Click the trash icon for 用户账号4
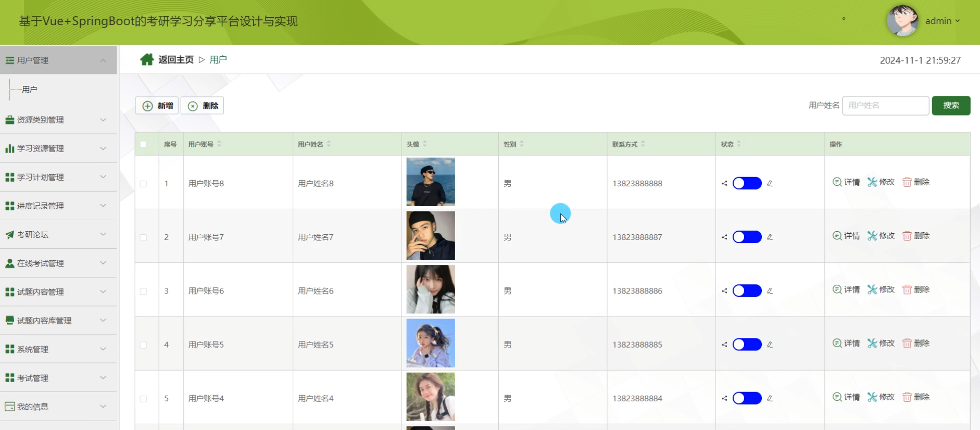Image resolution: width=980 pixels, height=430 pixels. (x=907, y=397)
